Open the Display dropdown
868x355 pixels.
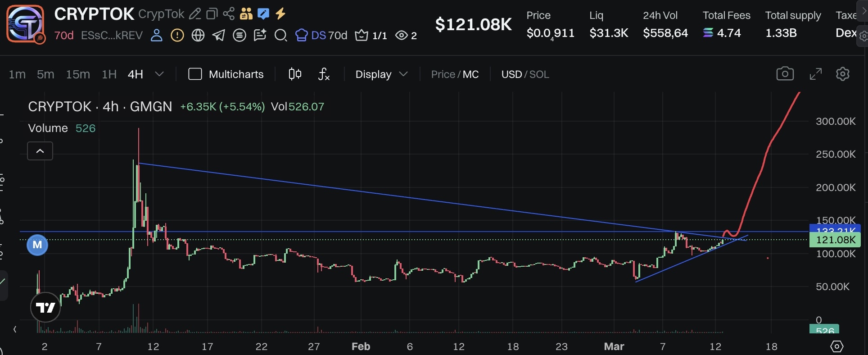[381, 74]
